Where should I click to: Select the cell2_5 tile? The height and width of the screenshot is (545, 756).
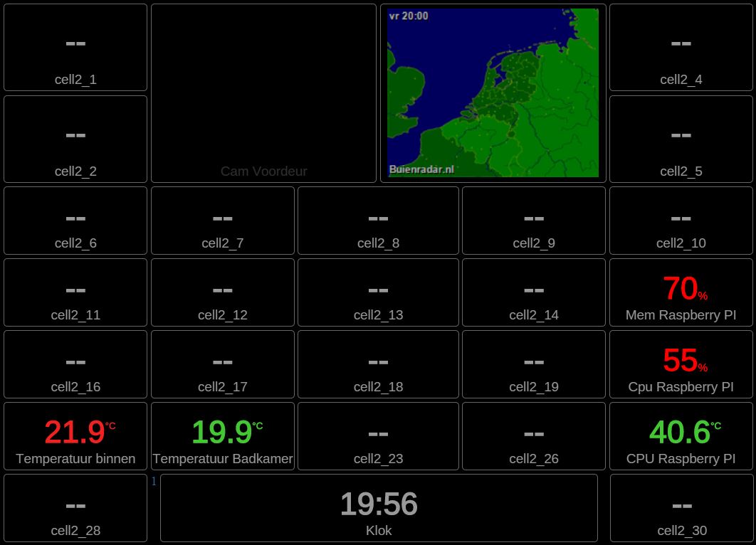[681, 139]
